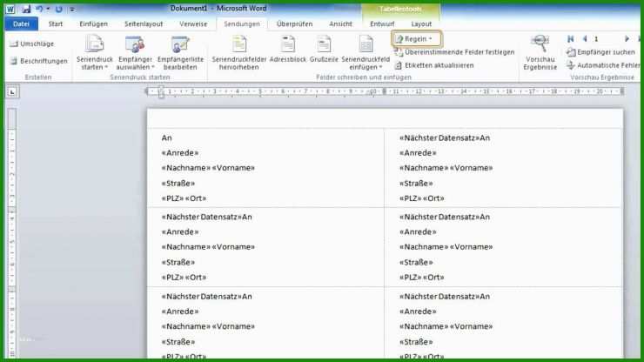The image size is (644, 362).
Task: Create labels with Beschriftungen
Action: 38,61
